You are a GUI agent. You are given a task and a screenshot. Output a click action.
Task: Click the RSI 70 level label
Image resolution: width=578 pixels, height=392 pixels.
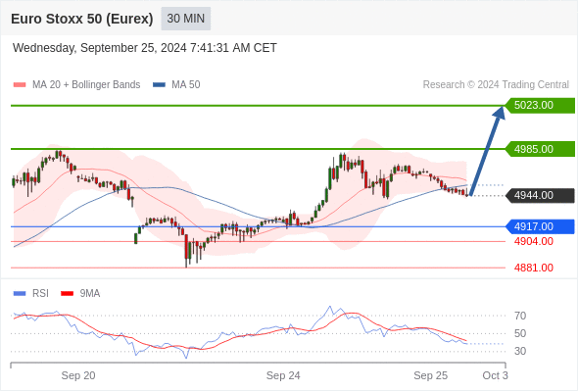(520, 316)
